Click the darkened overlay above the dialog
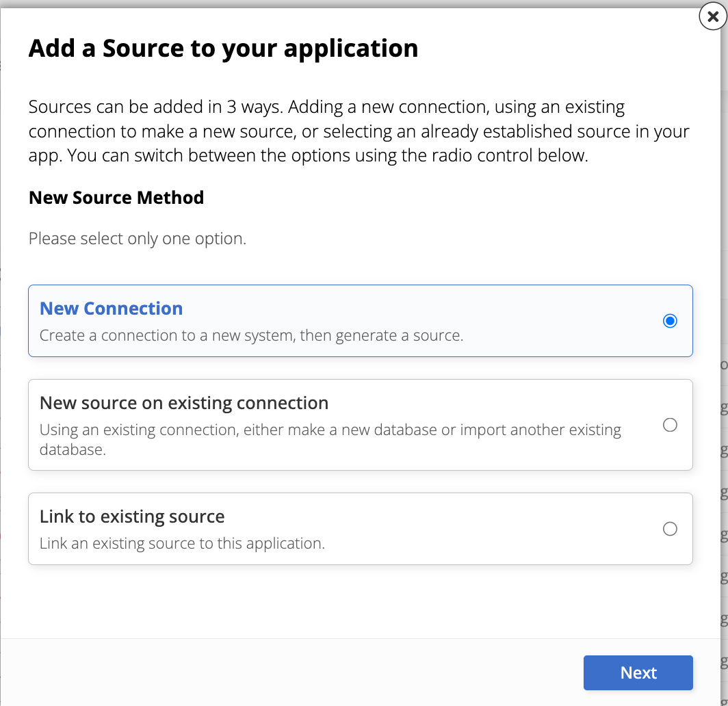 point(342,3)
